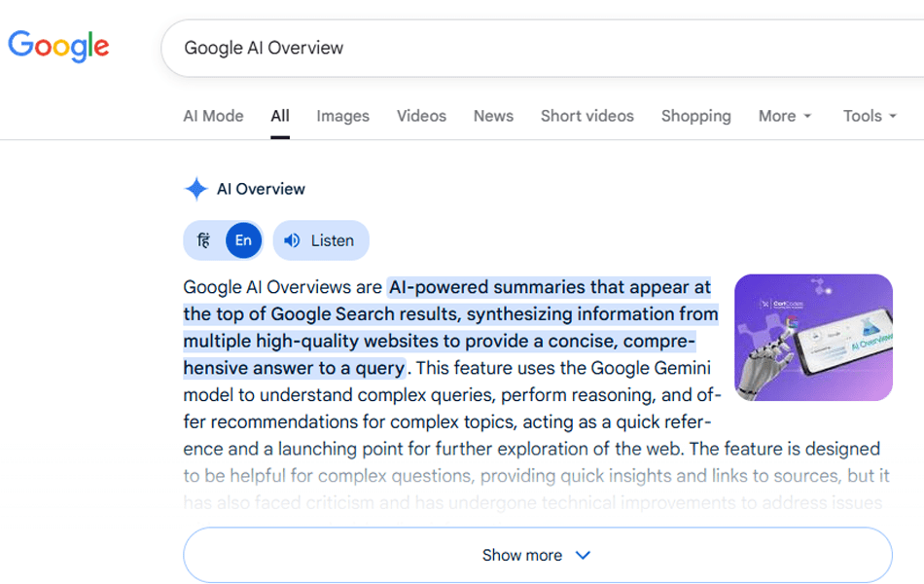Click the speaker icon in the Listen button
Screen dimensions: 924x584
(293, 239)
